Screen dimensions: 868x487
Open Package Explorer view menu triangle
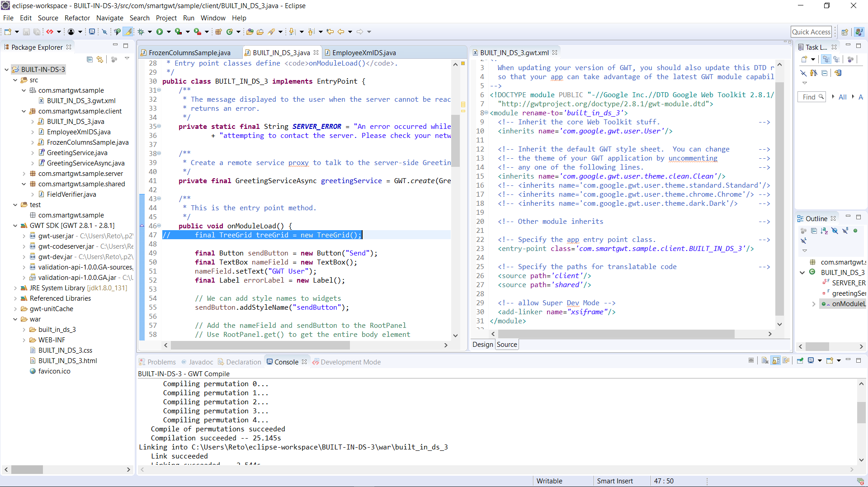pos(127,58)
